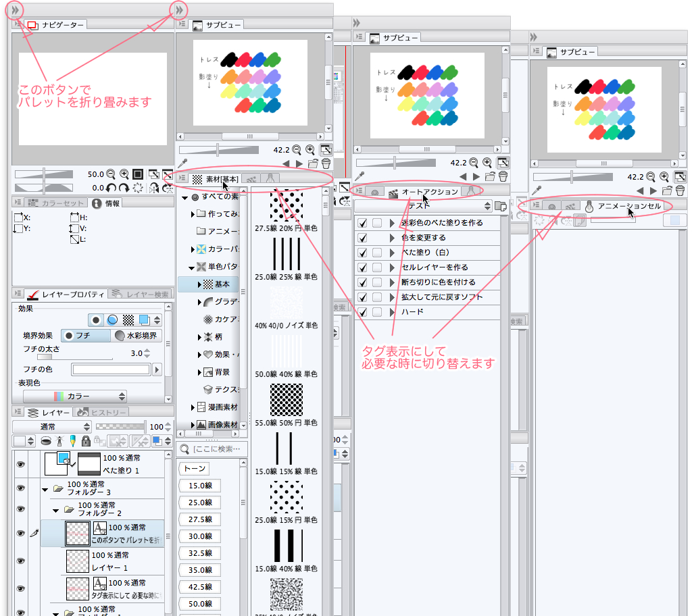
Task: Open the 通常 blend mode dropdown
Action: [x=52, y=427]
